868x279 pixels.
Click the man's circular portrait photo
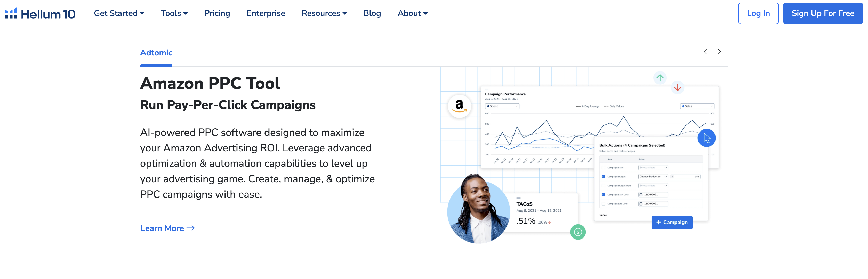478,212
